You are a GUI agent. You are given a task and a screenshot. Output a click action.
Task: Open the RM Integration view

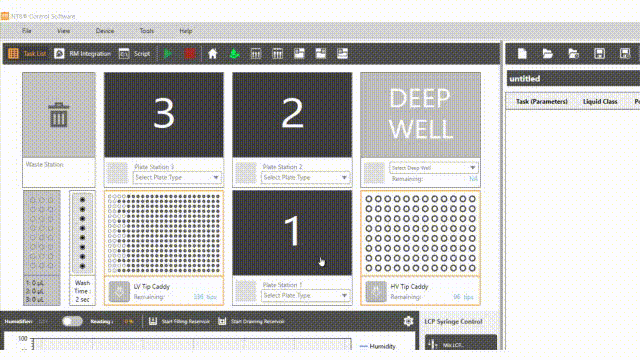(83, 53)
